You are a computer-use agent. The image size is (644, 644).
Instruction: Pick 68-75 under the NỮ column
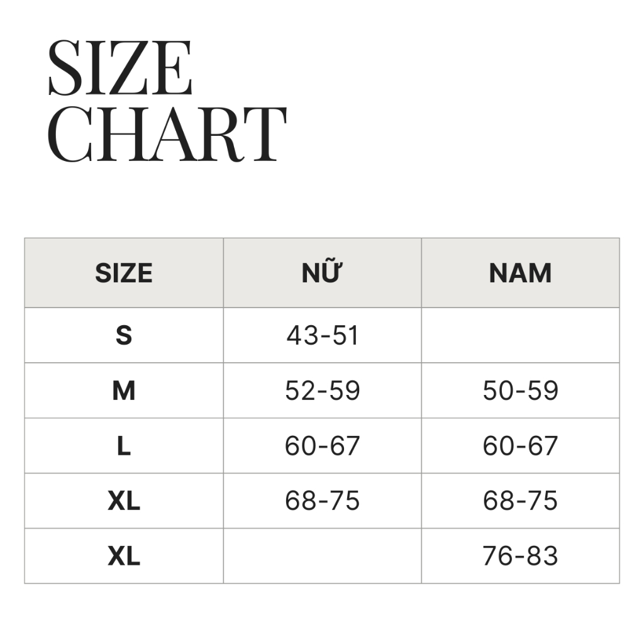pyautogui.click(x=322, y=501)
